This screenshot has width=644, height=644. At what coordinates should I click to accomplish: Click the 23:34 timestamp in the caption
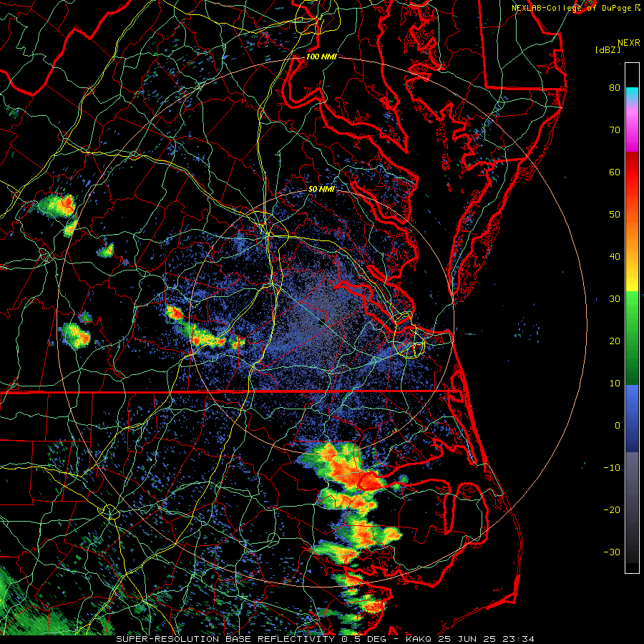tap(519, 639)
